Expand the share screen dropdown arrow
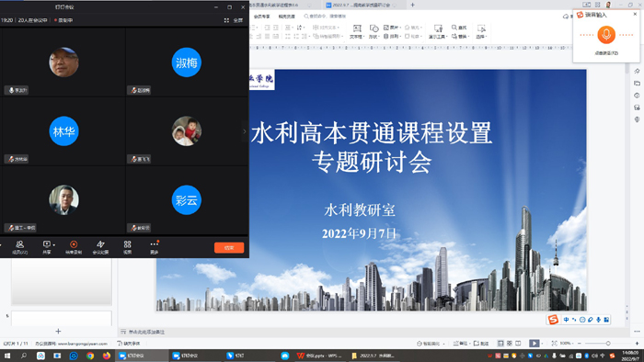The width and height of the screenshot is (644, 362). 53,245
